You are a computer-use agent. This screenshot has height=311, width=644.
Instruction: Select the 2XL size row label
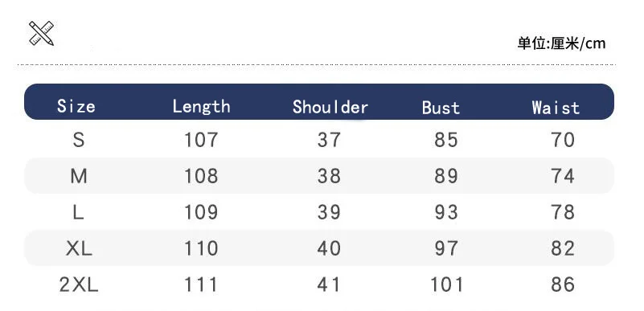(79, 284)
